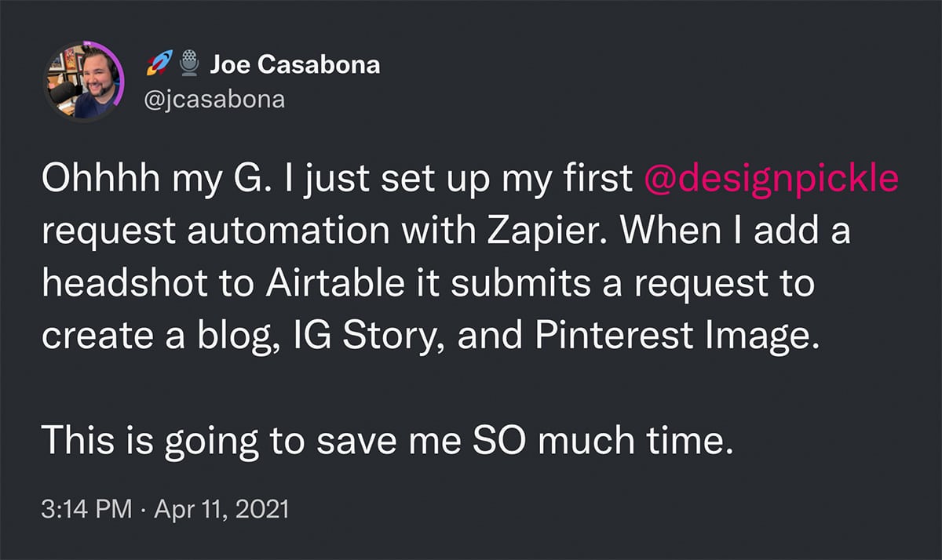Viewport: 942px width, 560px height.
Task: Click the sentence about saving much time
Action: tap(388, 441)
